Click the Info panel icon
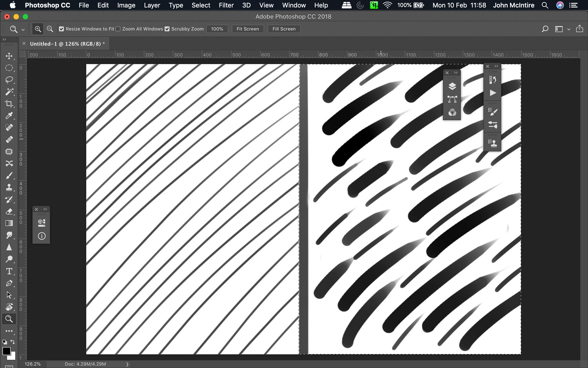The height and width of the screenshot is (368, 588). [x=42, y=236]
